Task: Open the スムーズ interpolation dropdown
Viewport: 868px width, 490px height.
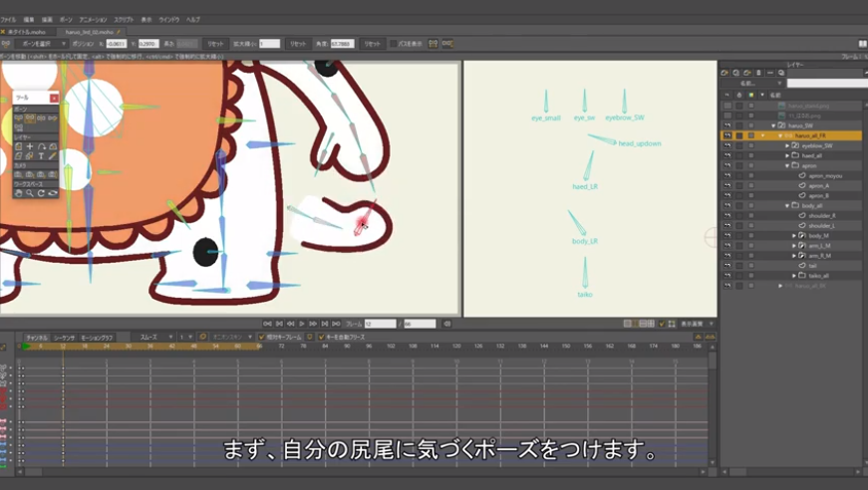Action: click(153, 337)
